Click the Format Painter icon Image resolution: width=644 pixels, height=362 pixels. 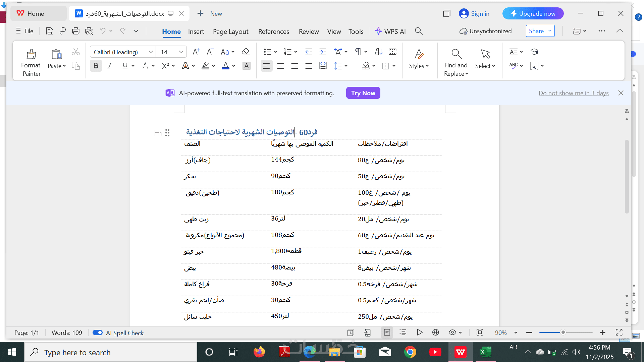click(31, 54)
